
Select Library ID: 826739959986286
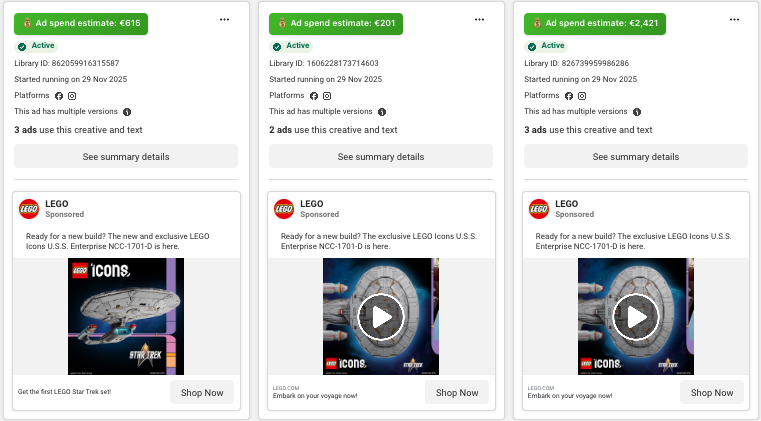coord(577,63)
